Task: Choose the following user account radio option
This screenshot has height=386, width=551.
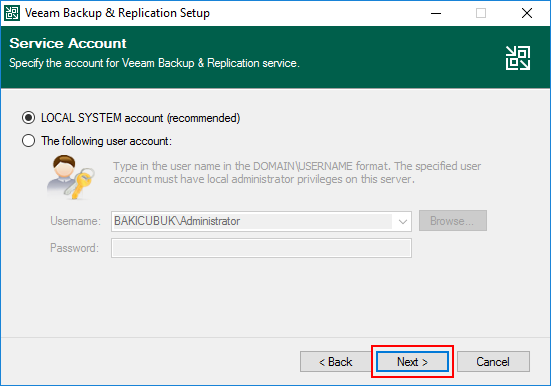Action: coord(28,141)
